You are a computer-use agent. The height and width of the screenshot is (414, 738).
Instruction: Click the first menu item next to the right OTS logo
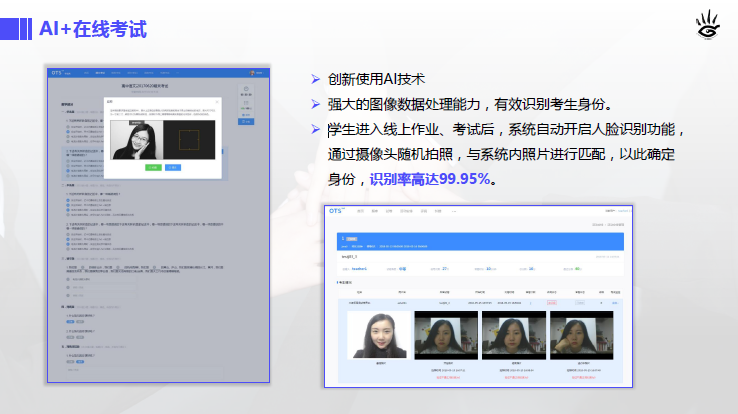[360, 212]
